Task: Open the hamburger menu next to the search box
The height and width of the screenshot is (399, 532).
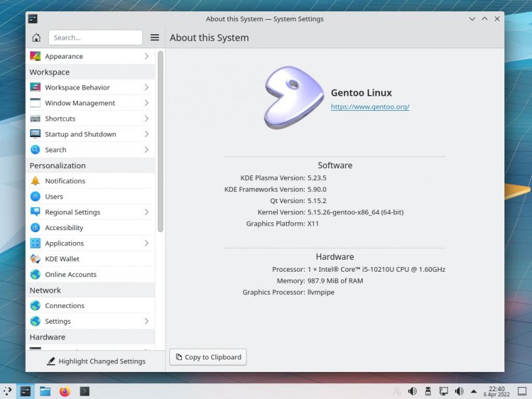Action: (154, 38)
